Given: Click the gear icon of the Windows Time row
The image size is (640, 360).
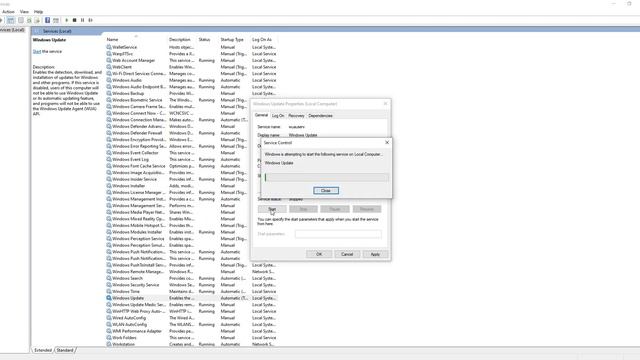Looking at the screenshot, I should tap(109, 291).
